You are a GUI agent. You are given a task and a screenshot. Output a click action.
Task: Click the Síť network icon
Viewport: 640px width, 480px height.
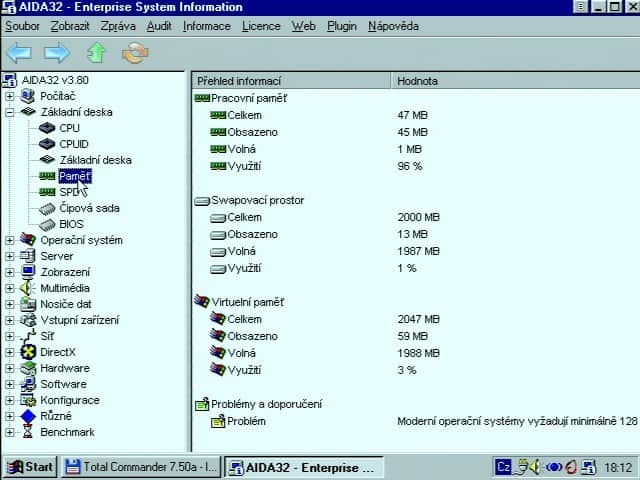pyautogui.click(x=28, y=336)
